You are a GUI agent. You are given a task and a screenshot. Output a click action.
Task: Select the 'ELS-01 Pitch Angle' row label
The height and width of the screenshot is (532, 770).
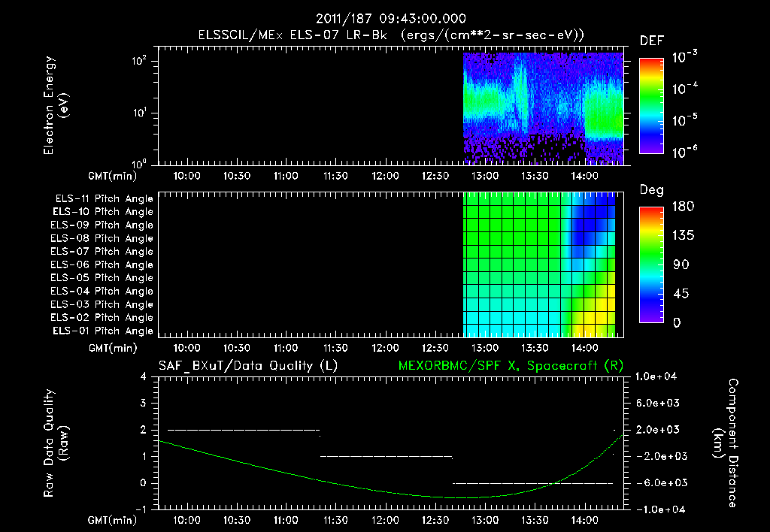tap(103, 331)
